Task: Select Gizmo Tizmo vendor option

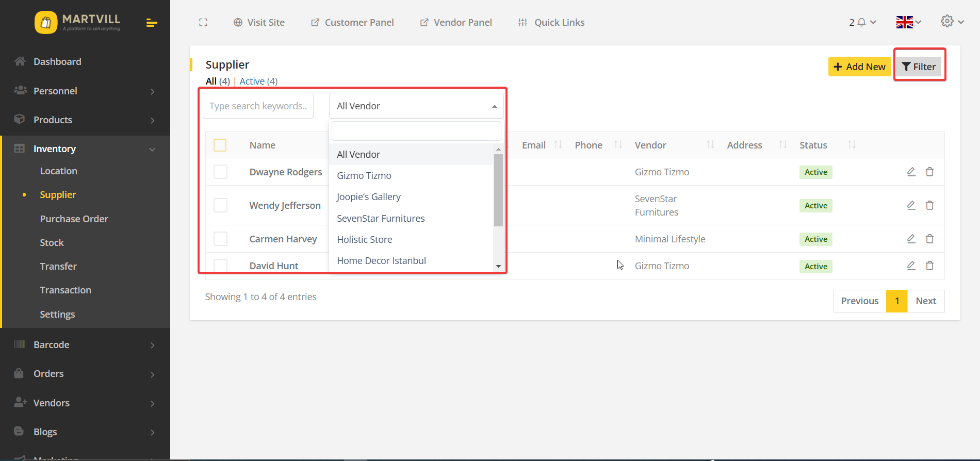Action: click(411, 175)
